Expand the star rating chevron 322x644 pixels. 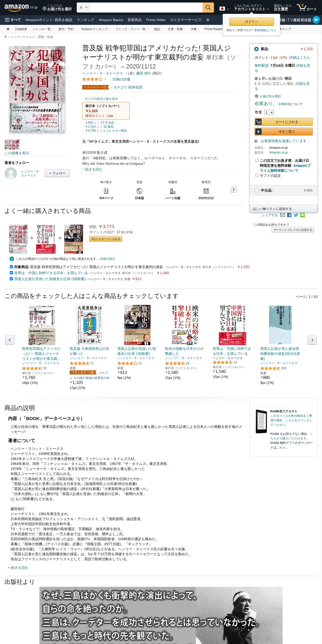pos(105,79)
